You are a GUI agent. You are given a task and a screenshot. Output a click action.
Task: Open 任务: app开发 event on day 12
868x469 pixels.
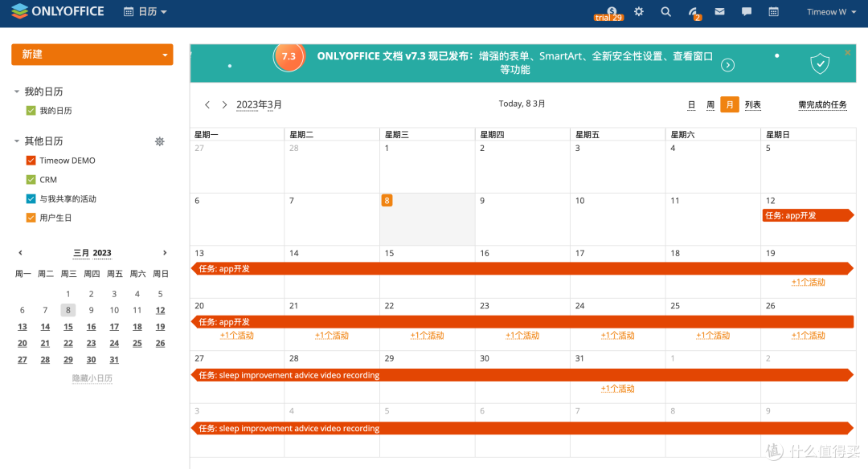pos(808,216)
